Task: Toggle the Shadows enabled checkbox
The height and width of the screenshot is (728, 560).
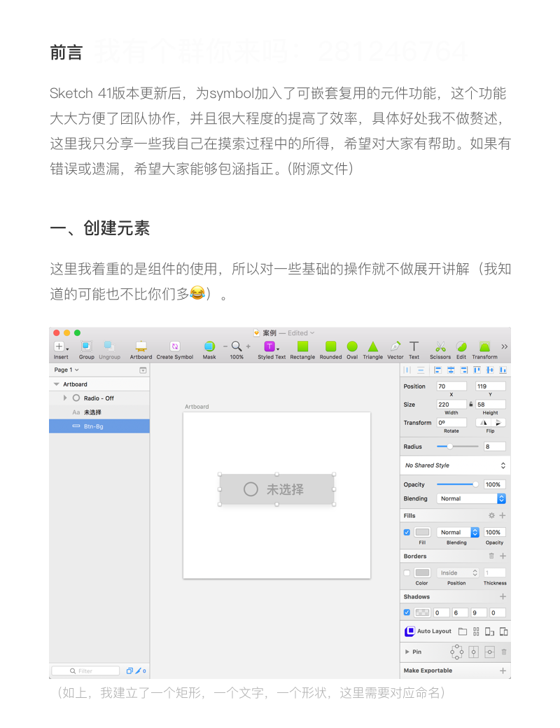Action: (407, 612)
